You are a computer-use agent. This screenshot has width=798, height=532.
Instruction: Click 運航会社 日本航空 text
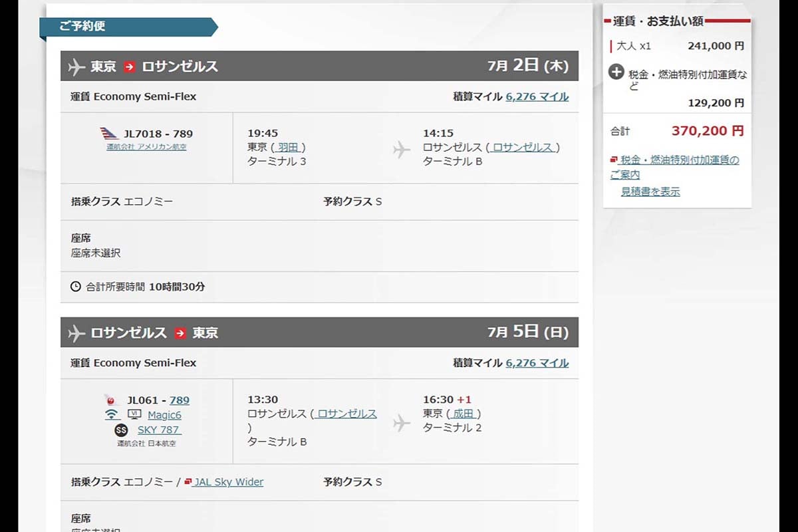pyautogui.click(x=146, y=444)
